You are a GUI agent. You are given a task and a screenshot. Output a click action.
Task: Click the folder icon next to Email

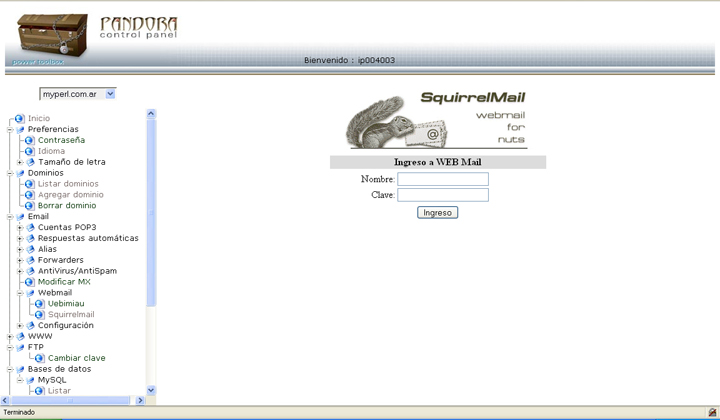[x=20, y=216]
